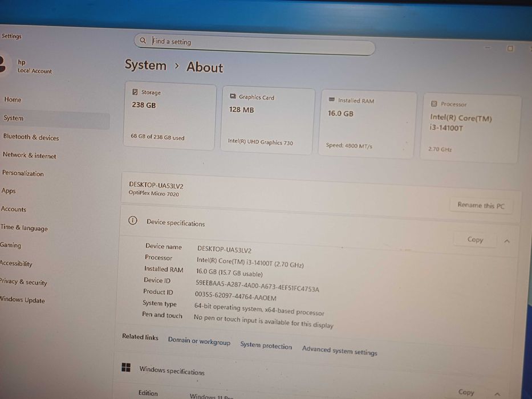Collapse the Windows specifications section
Image resolution: width=532 pixels, height=399 pixels.
click(497, 394)
